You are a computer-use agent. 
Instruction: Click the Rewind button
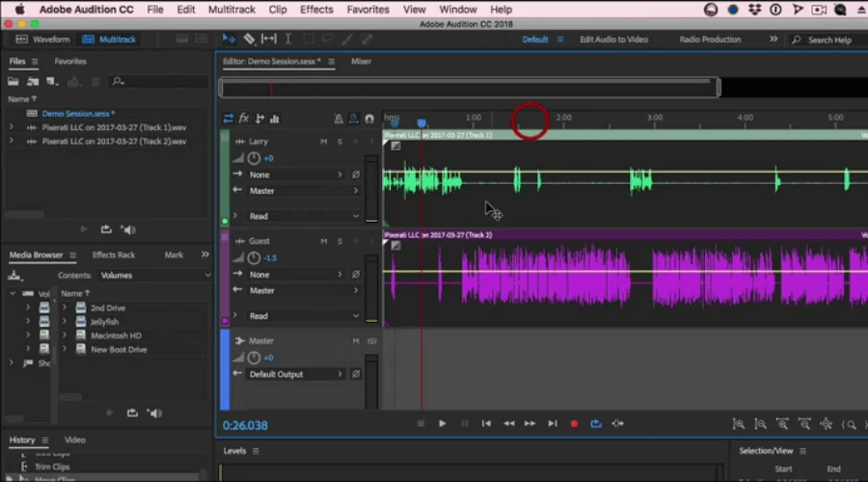coord(508,424)
